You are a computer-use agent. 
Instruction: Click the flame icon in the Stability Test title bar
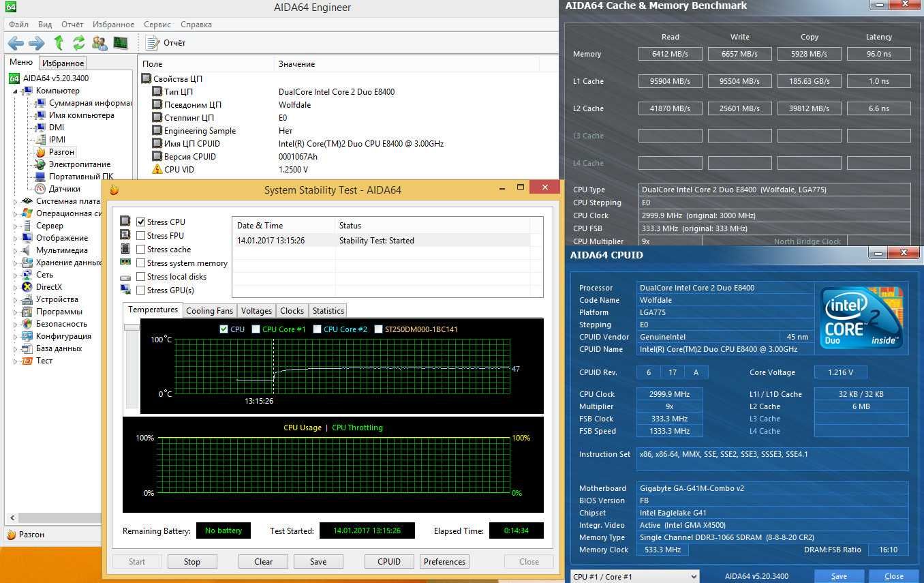(114, 190)
